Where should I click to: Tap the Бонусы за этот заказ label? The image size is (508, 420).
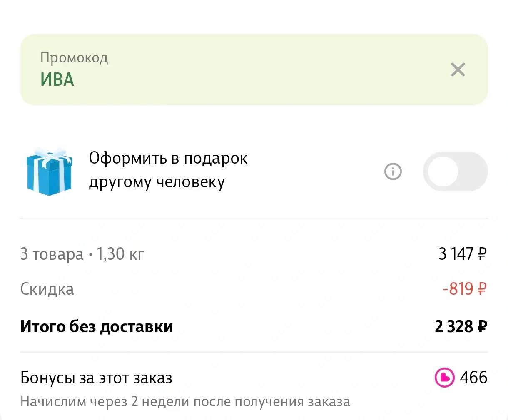[x=96, y=378]
